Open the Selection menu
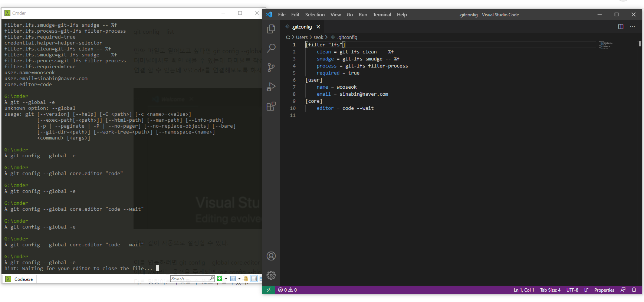This screenshot has width=644, height=302. coord(315,14)
